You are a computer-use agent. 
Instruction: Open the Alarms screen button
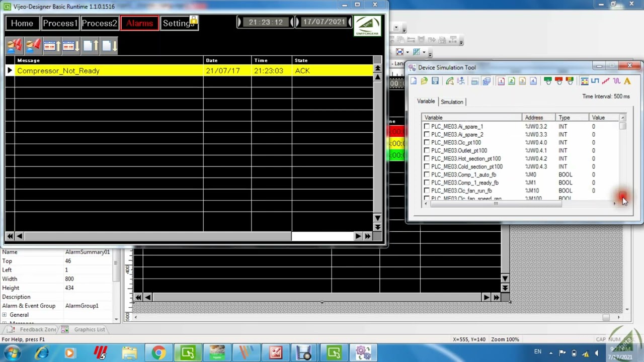click(139, 23)
